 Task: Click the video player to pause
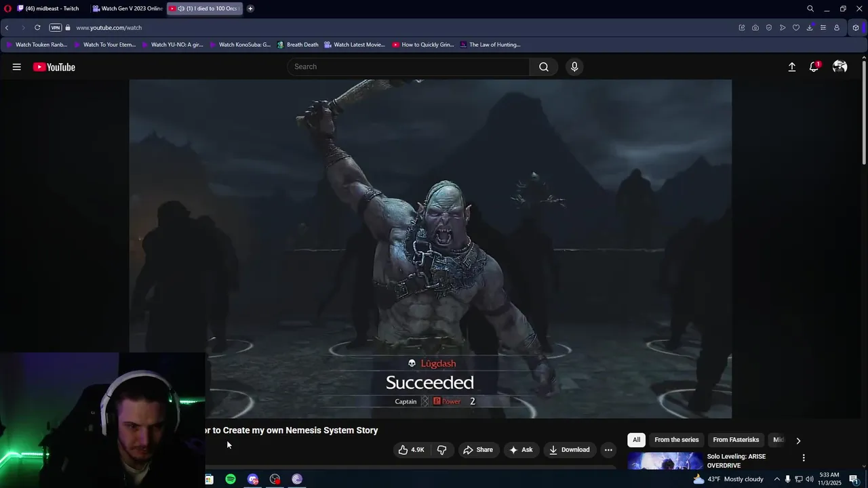(x=430, y=249)
